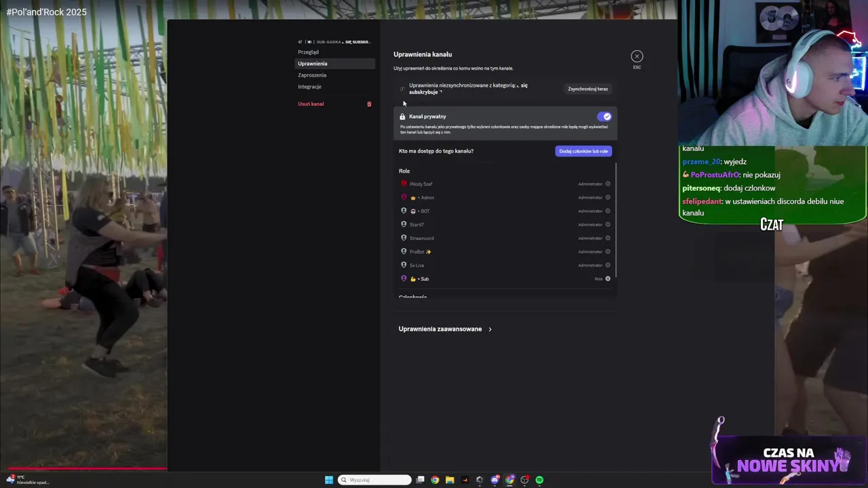Open Google Chrome from the taskbar
This screenshot has width=868, height=488.
tap(435, 480)
